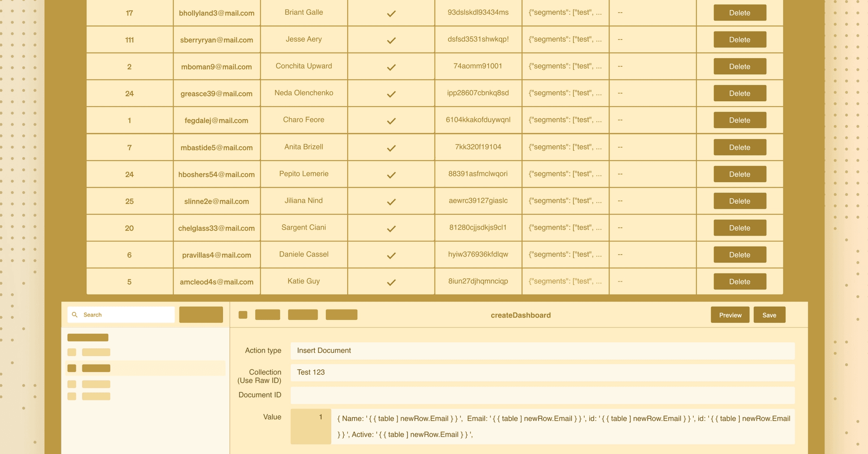Open the Collection field showing Test 123
The image size is (868, 454).
tap(542, 372)
